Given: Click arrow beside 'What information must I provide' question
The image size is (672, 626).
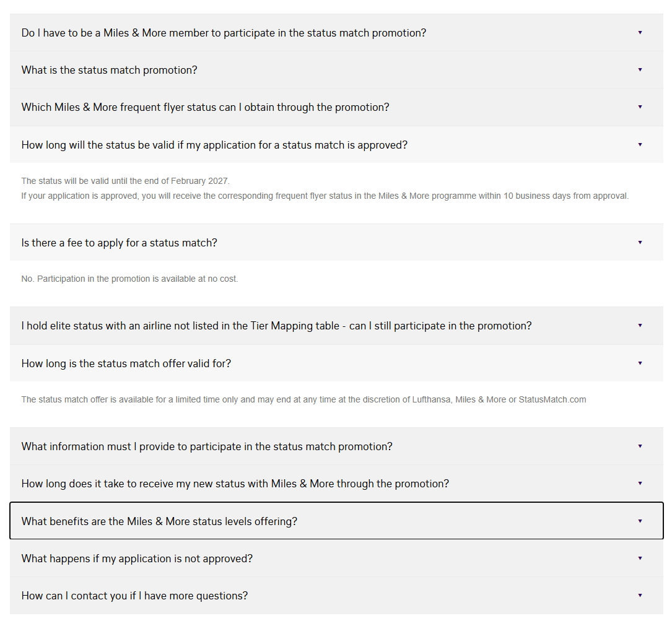Looking at the screenshot, I should 640,446.
